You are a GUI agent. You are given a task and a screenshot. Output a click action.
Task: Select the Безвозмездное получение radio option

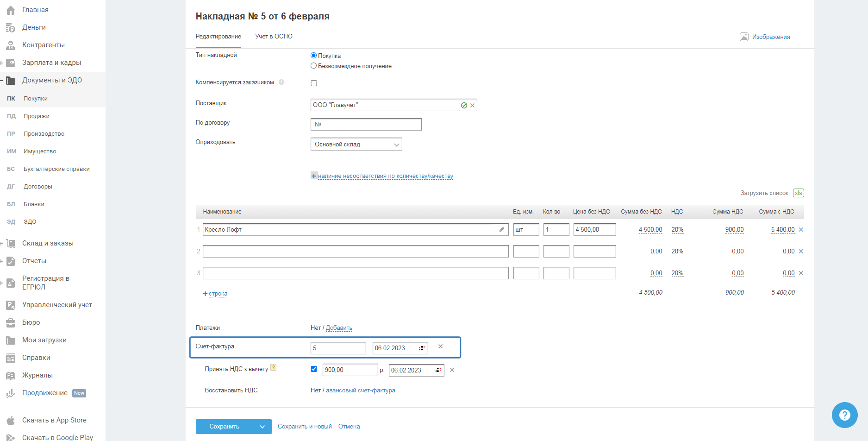(314, 66)
